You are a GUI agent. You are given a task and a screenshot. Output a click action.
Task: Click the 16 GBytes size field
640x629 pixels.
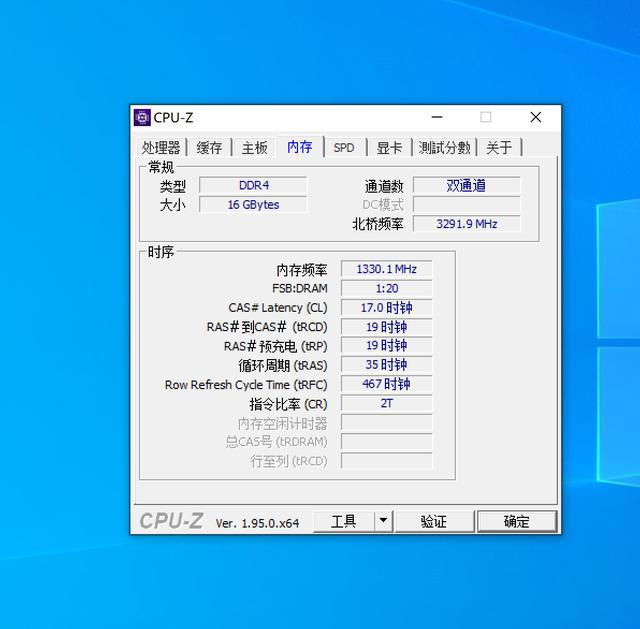coord(253,204)
